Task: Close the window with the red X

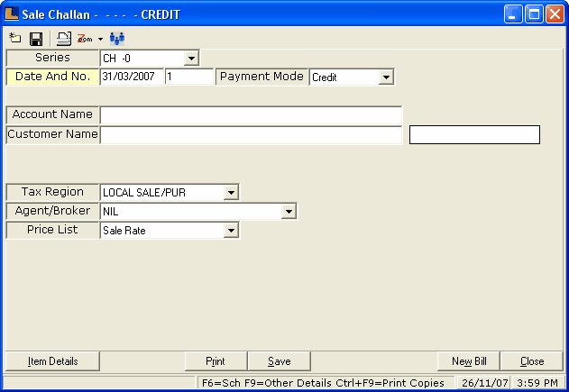Action: click(555, 14)
